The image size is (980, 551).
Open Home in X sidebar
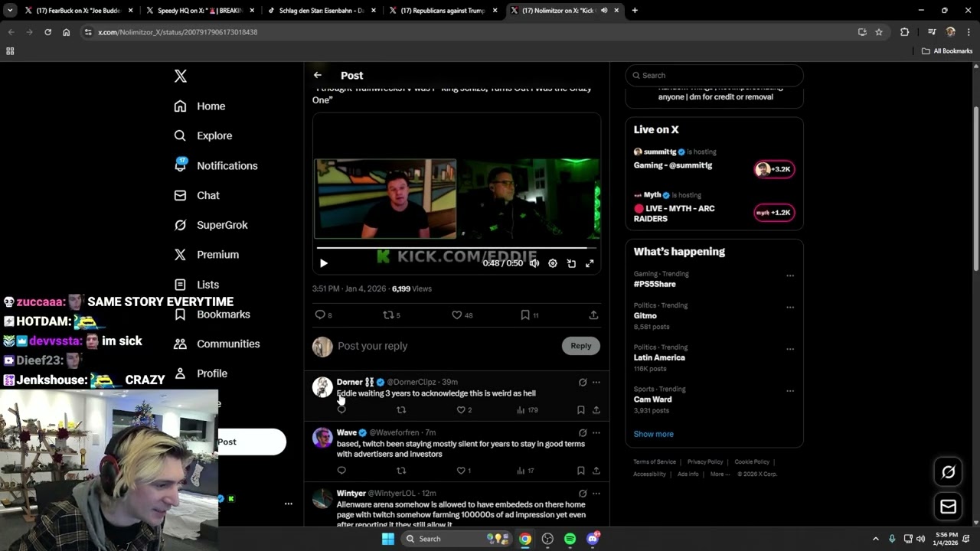point(200,106)
